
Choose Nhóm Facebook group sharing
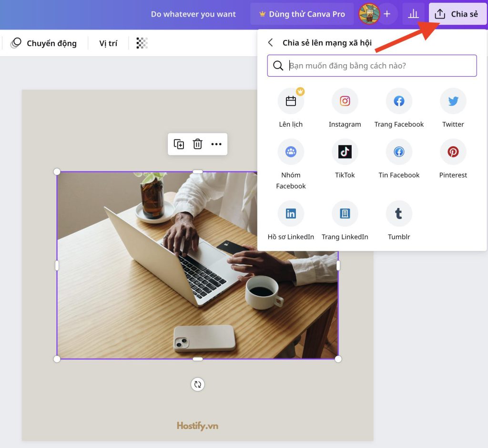[x=291, y=152]
